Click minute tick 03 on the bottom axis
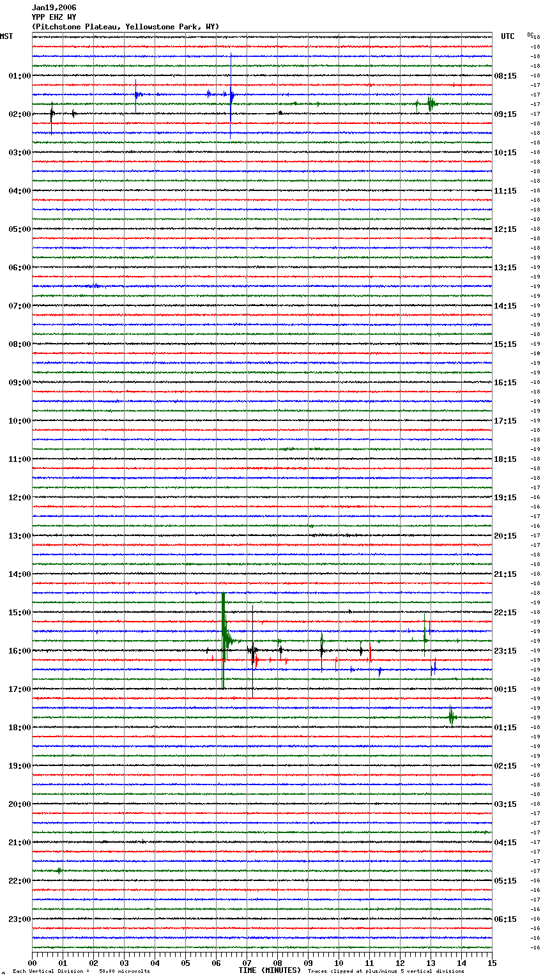The height and width of the screenshot is (980, 543). coord(124,963)
